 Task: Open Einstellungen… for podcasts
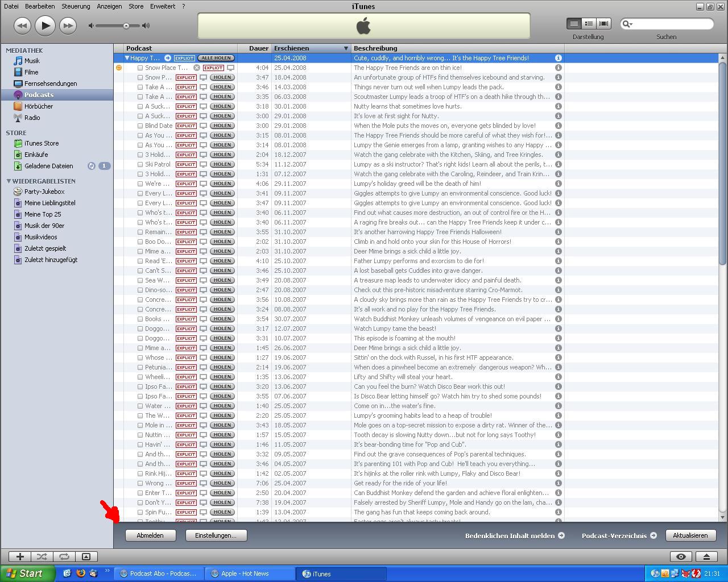pyautogui.click(x=216, y=535)
